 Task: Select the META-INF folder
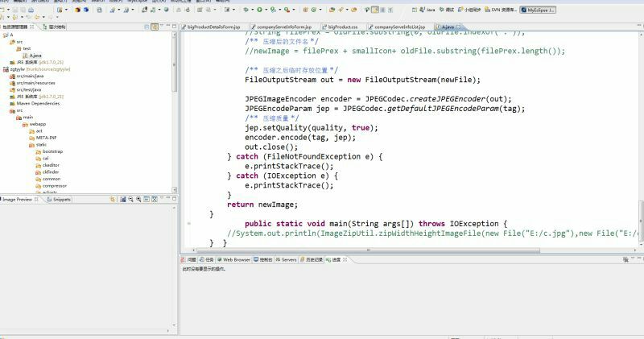coord(46,138)
